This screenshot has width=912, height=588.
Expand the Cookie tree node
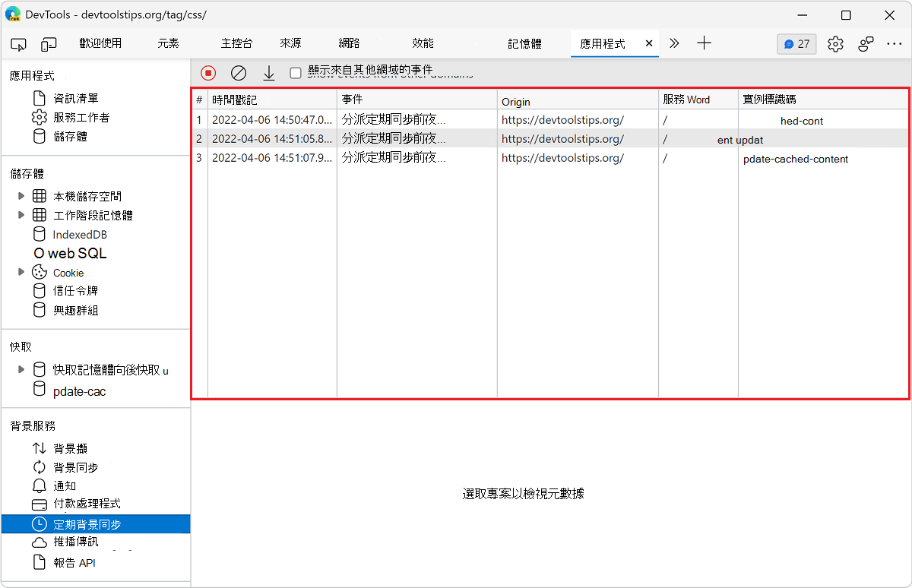pos(21,272)
